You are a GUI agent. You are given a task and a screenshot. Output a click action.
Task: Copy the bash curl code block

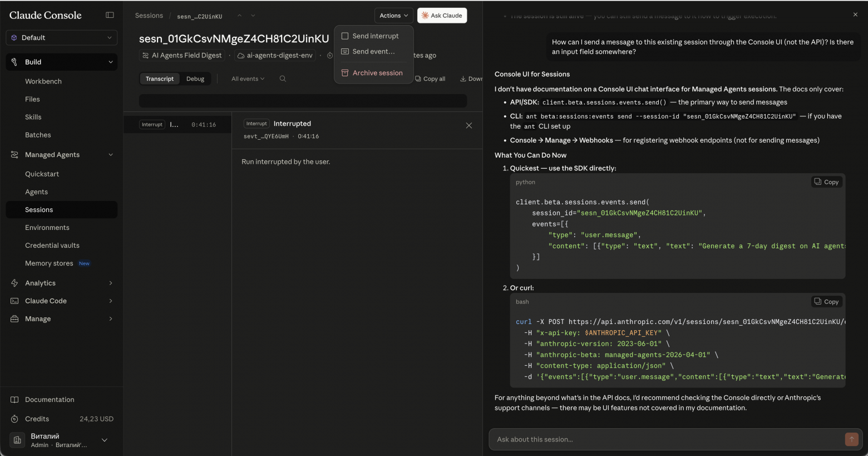827,302
